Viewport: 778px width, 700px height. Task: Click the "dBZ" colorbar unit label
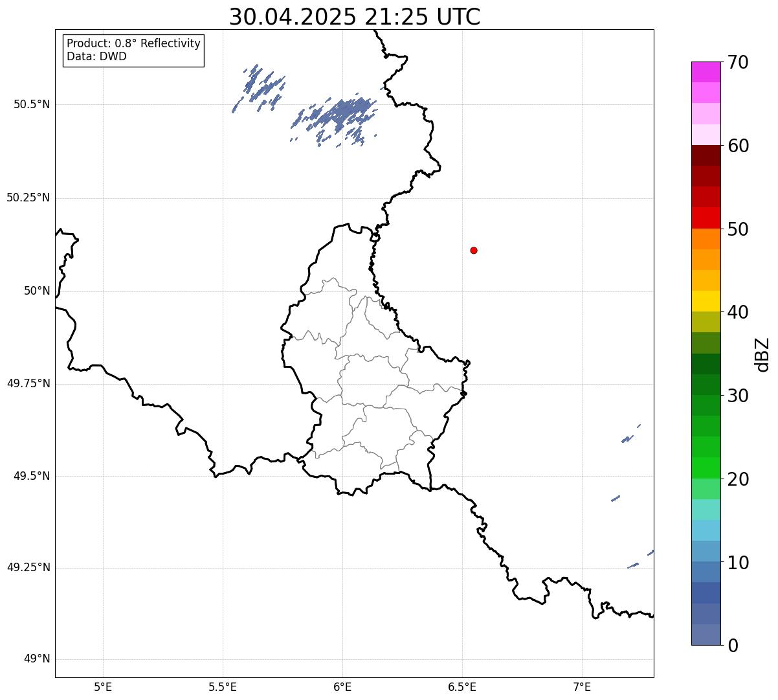click(763, 354)
